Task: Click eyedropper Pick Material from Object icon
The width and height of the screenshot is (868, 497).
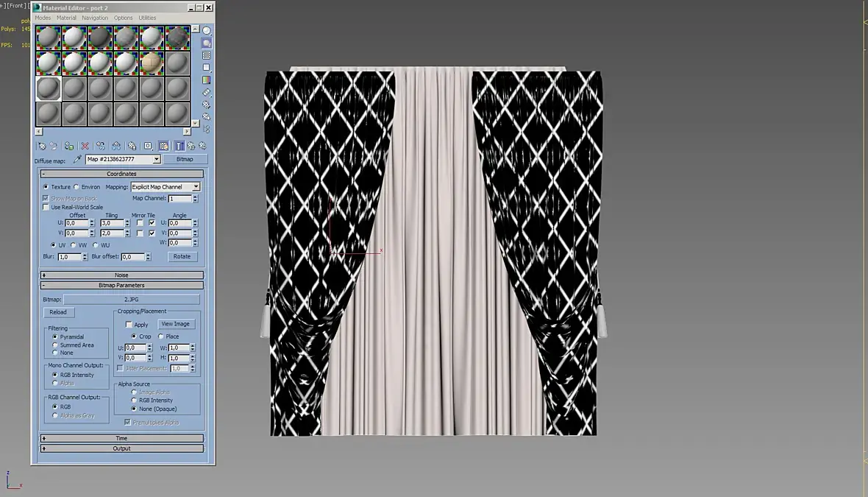Action: (77, 160)
